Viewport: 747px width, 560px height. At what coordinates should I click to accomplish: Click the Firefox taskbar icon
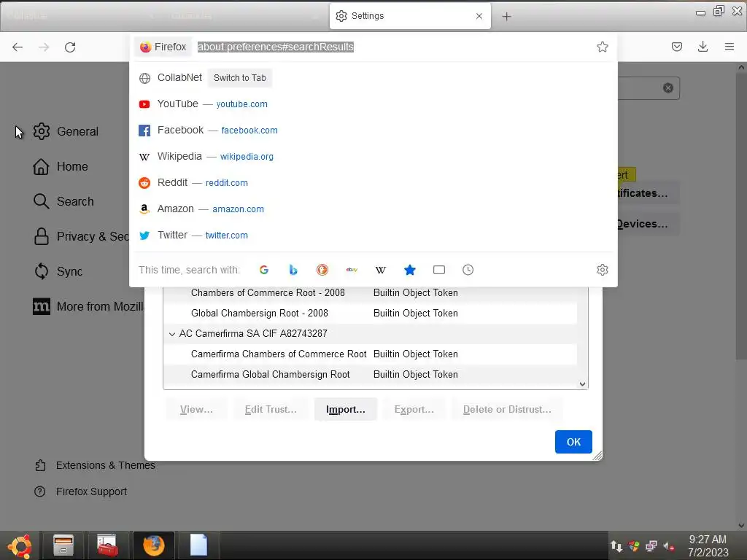[153, 545]
